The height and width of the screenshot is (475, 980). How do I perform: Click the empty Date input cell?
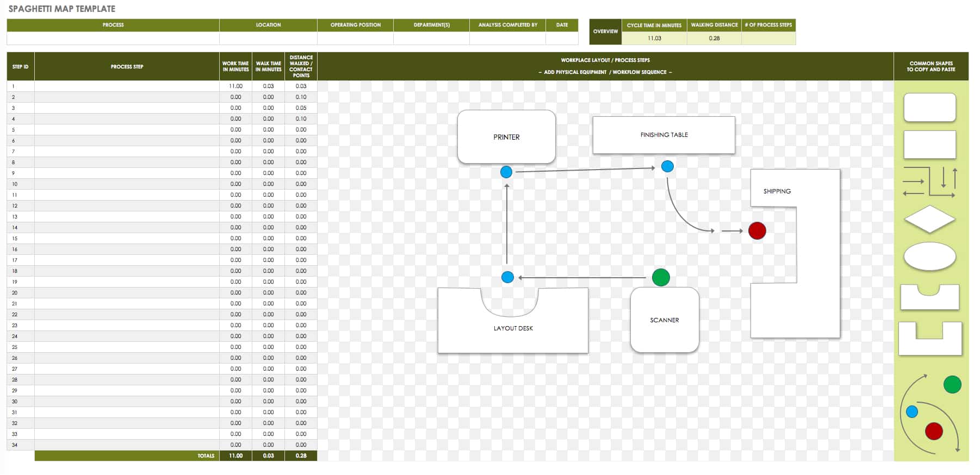click(561, 38)
